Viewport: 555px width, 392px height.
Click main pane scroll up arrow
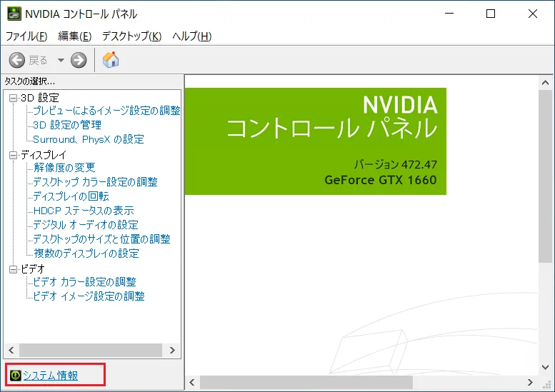(546, 83)
